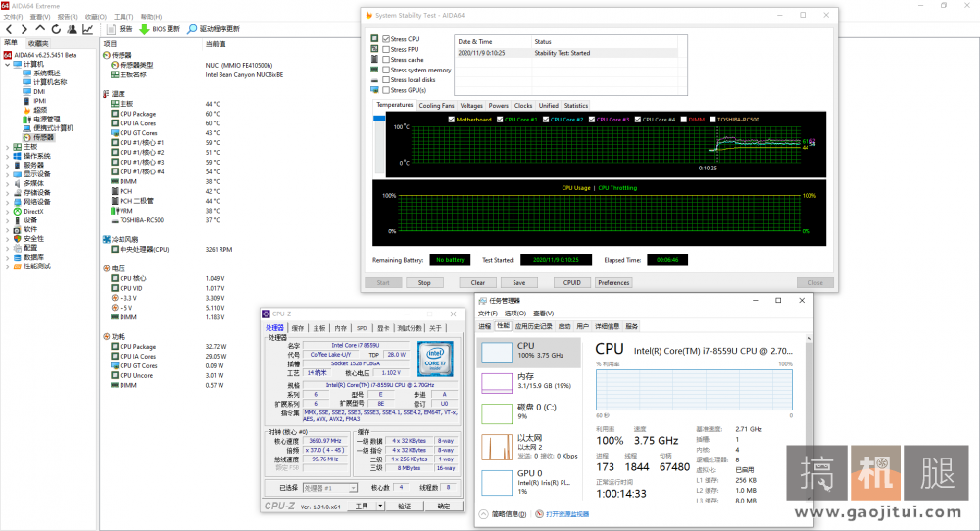This screenshot has width=980, height=531.
Task: Collapse the 计算机 tree node
Action: [x=8, y=65]
